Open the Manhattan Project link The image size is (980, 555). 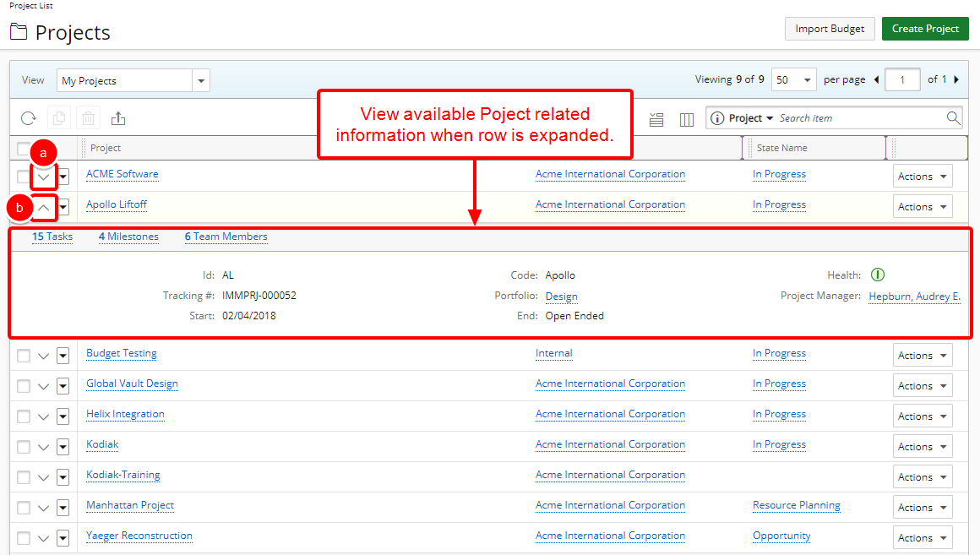tap(130, 505)
